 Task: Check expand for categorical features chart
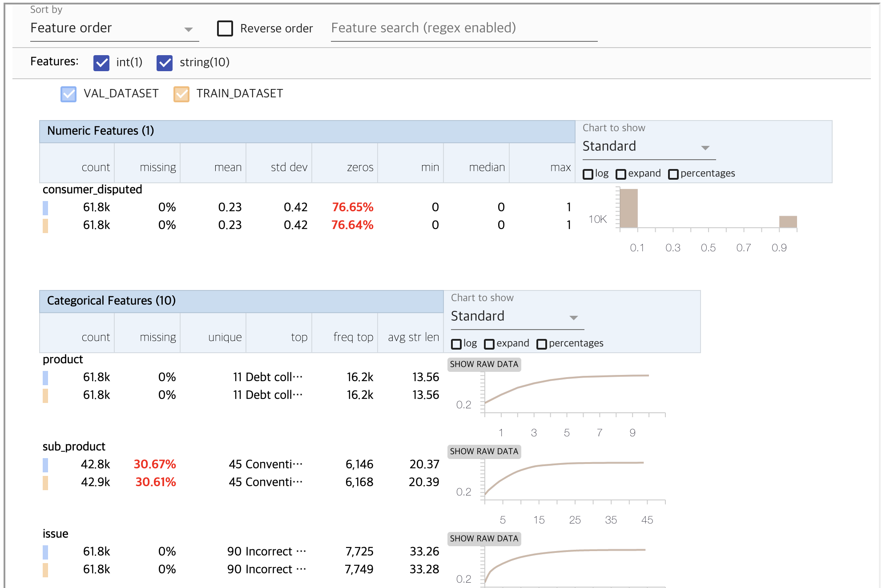[489, 344]
